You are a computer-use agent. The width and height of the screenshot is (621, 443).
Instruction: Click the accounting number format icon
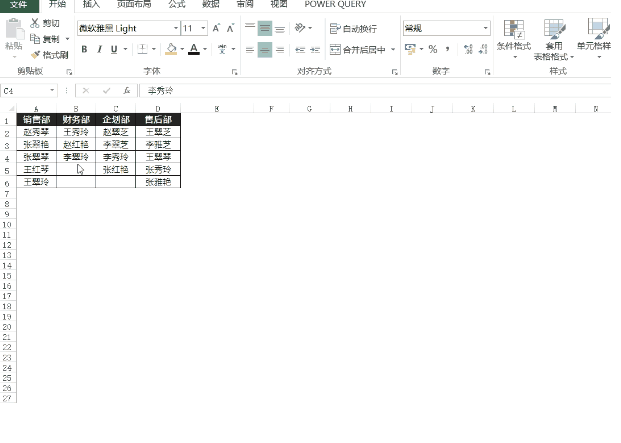(x=410, y=49)
